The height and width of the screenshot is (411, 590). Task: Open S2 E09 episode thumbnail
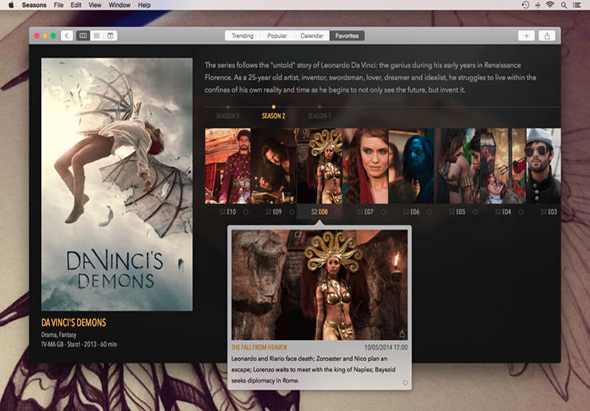tap(274, 166)
